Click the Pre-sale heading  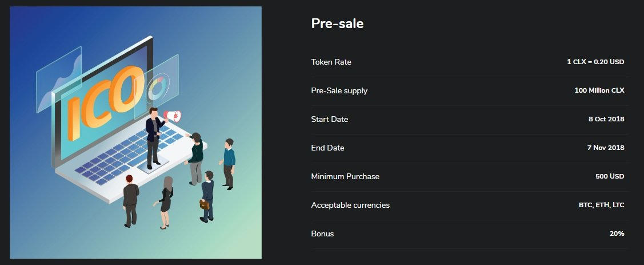[337, 23]
